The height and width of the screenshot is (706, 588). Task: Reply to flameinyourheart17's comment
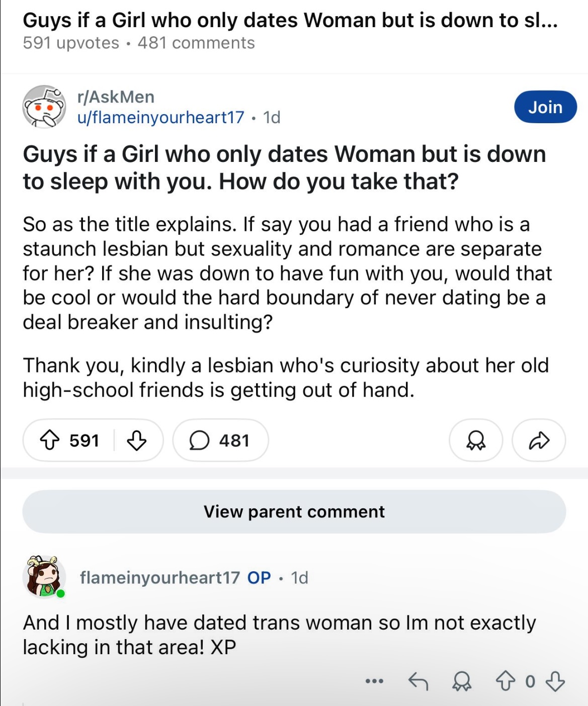418,681
